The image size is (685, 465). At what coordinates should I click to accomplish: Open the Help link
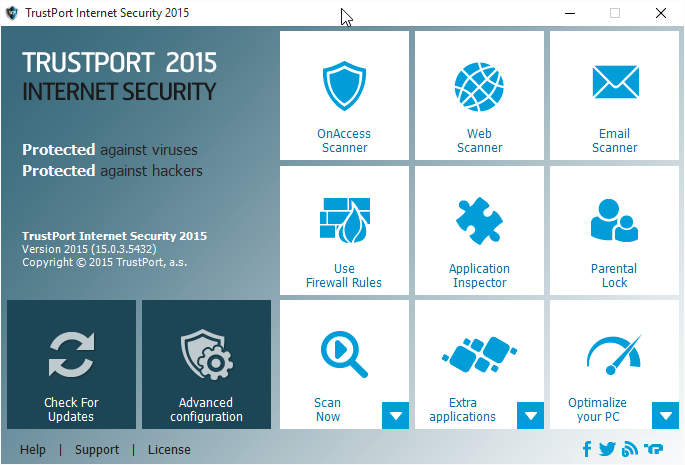tap(33, 449)
